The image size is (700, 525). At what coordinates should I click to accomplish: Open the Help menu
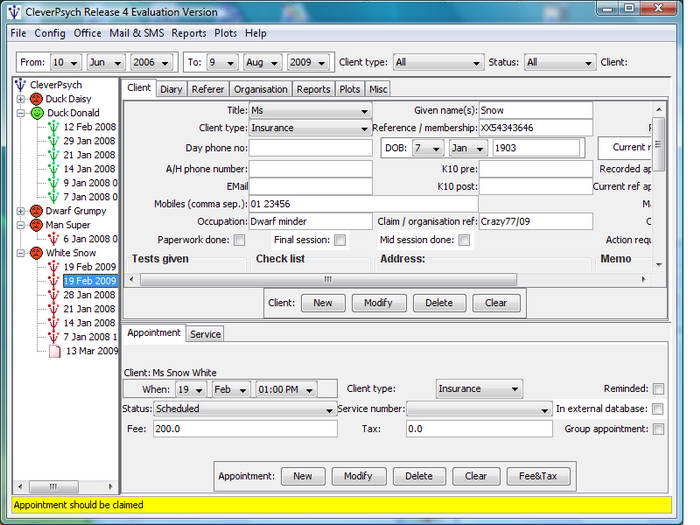click(x=255, y=33)
